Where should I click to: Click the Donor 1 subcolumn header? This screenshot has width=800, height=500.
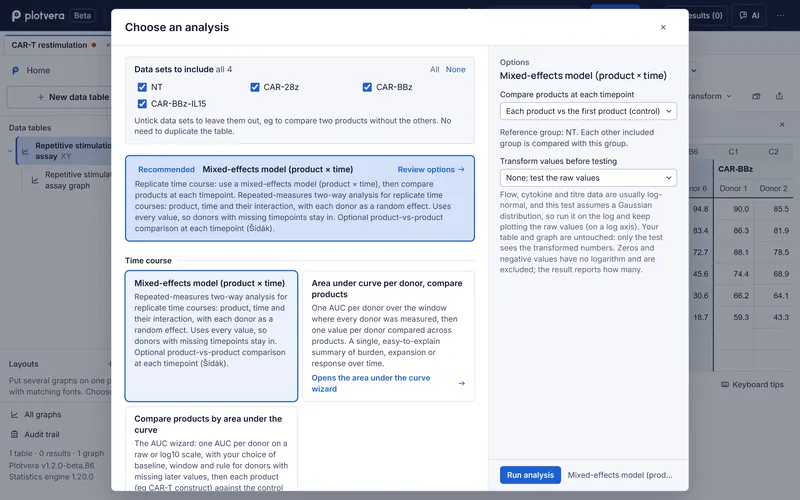point(733,188)
